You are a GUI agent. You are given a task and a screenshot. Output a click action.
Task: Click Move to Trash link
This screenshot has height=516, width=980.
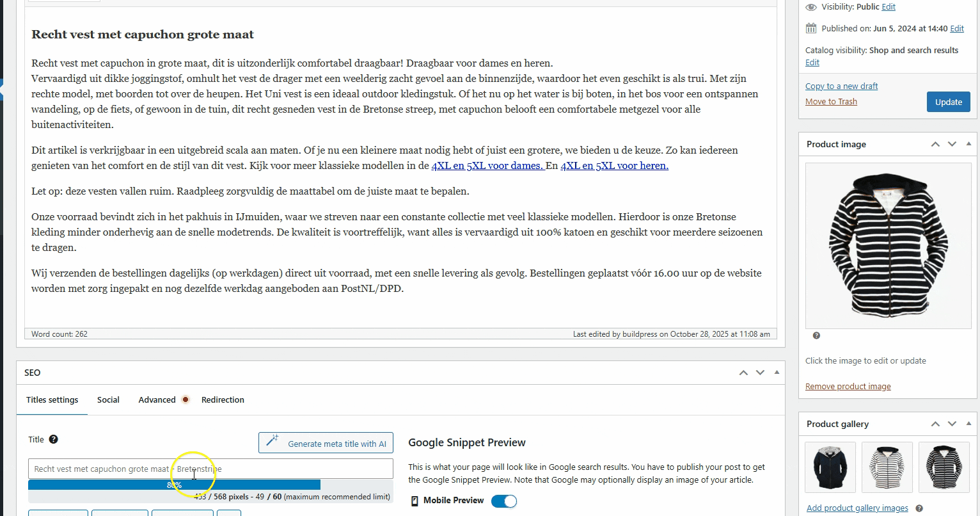tap(831, 101)
